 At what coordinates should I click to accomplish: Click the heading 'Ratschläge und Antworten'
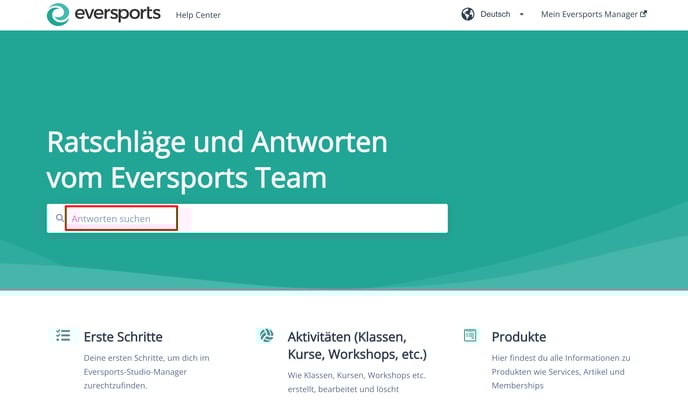point(217,143)
